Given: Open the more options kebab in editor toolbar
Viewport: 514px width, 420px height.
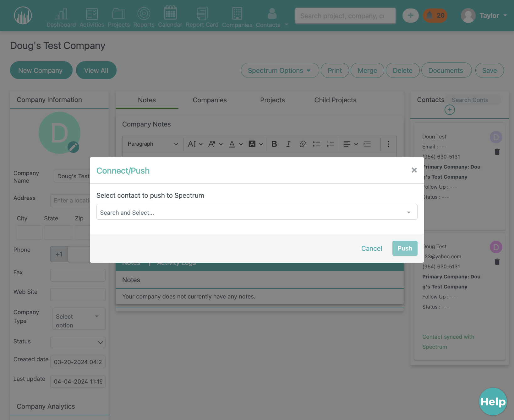Looking at the screenshot, I should click(x=389, y=144).
